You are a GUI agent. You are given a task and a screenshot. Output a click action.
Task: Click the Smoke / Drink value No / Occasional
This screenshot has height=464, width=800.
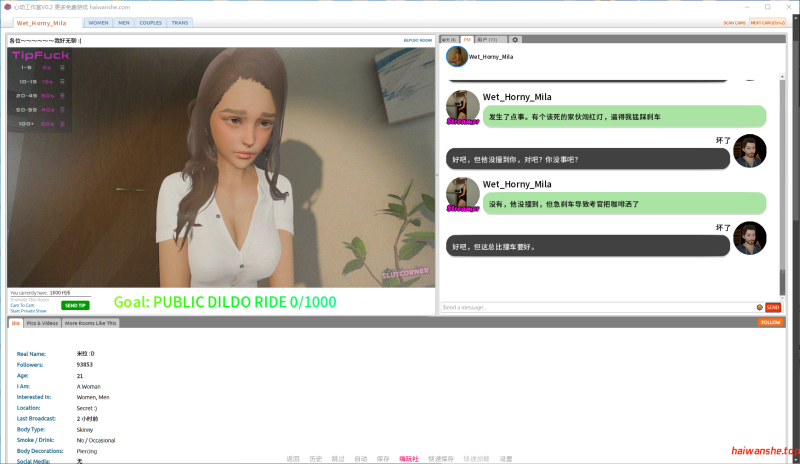click(96, 440)
